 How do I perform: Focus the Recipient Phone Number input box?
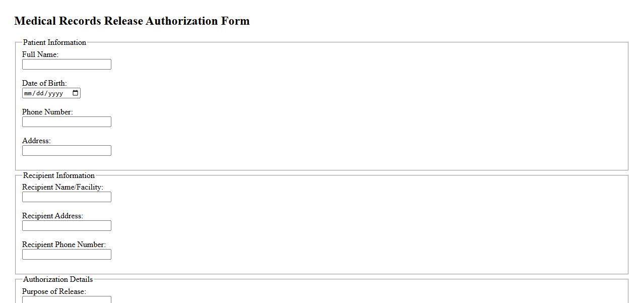67,255
